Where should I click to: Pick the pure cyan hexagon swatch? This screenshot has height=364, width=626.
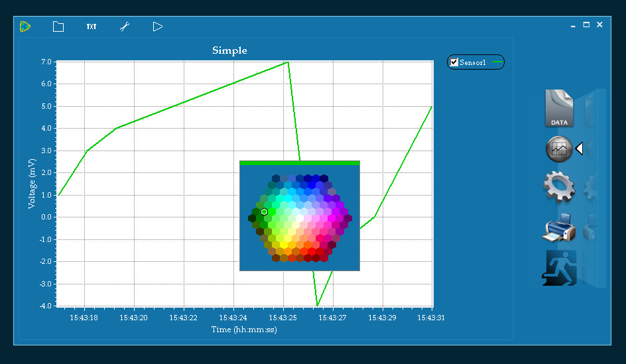pyautogui.click(x=288, y=198)
